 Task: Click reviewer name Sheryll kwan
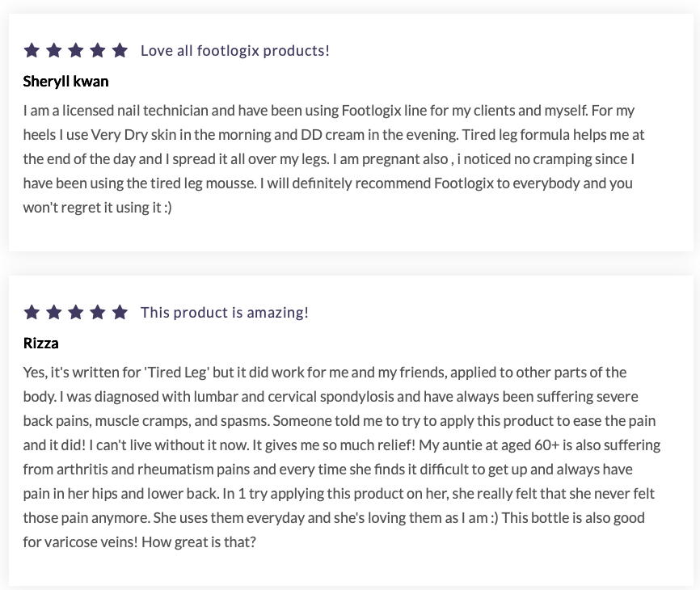[x=65, y=81]
